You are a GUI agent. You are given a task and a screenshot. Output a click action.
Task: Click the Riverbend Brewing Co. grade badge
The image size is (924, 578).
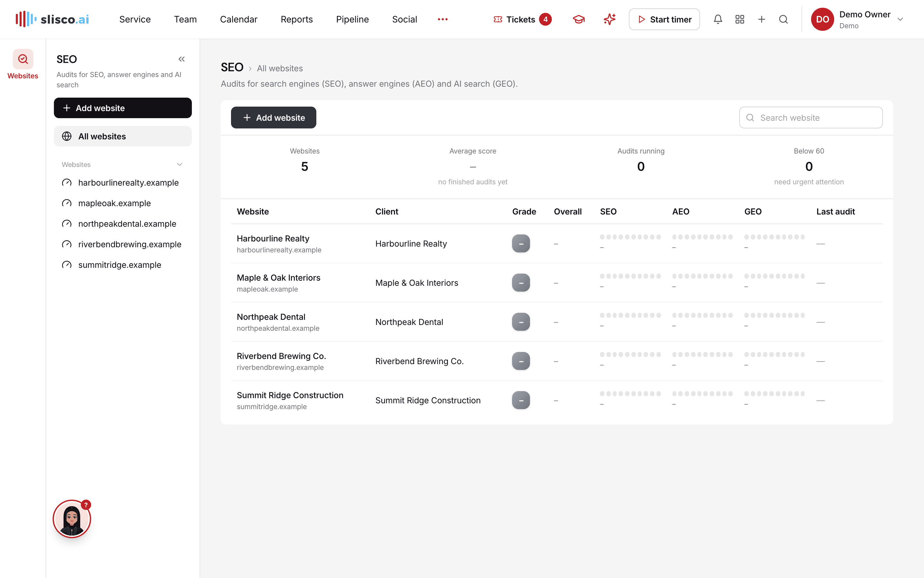tap(521, 361)
